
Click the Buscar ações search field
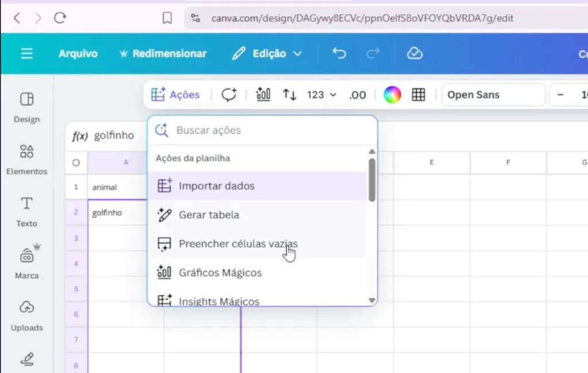pos(270,130)
